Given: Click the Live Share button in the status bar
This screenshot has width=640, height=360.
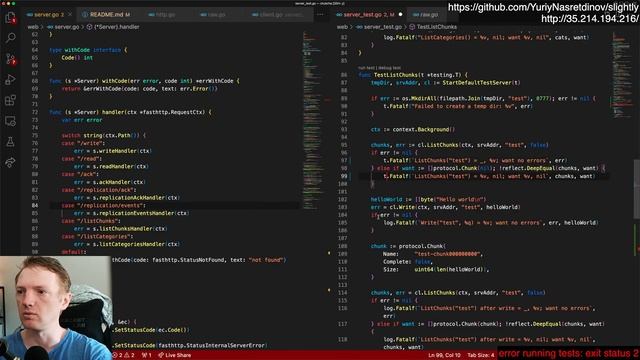Looking at the screenshot, I should pyautogui.click(x=175, y=355).
